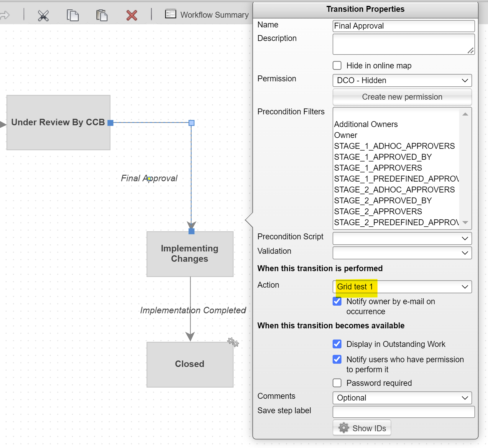Select STAGE_1_APPROVERS filter
The width and height of the screenshot is (488, 448).
(x=396, y=168)
